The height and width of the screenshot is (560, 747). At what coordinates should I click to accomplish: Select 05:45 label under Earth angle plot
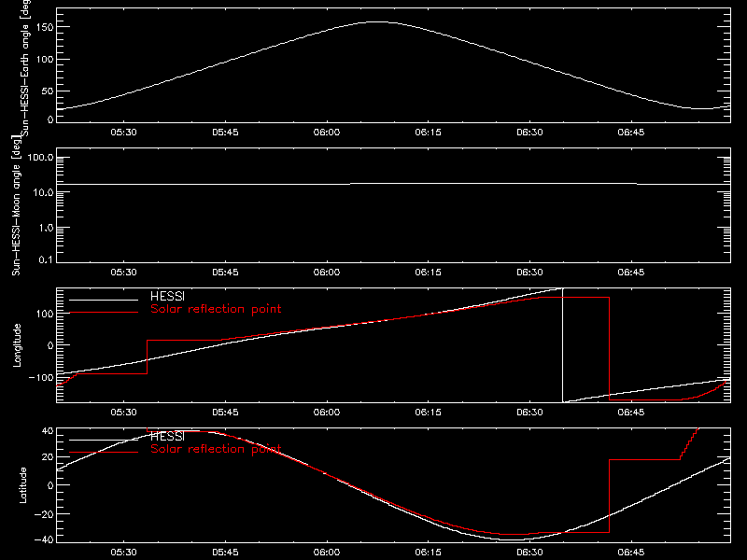click(225, 133)
